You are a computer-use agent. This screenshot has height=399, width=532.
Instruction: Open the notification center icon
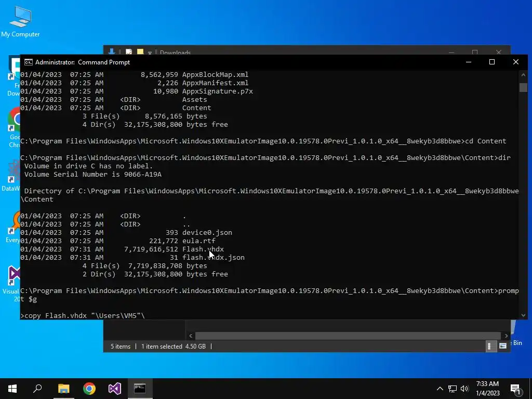[516, 389]
